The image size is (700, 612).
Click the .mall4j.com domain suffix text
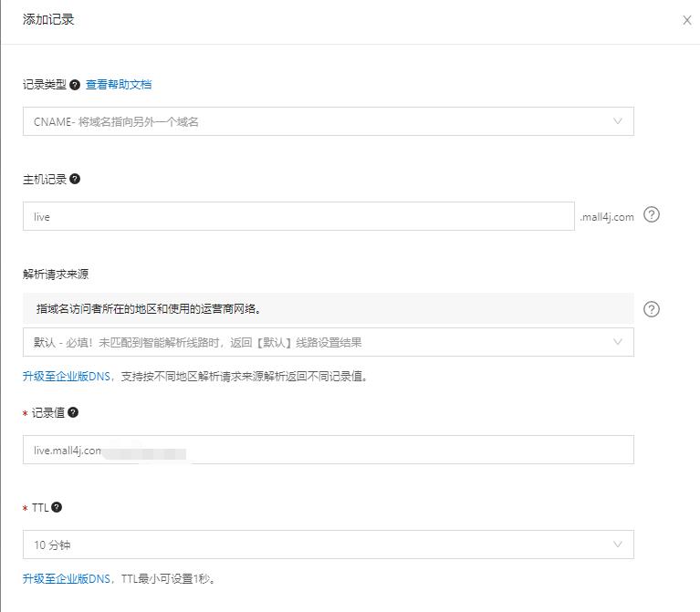point(606,217)
